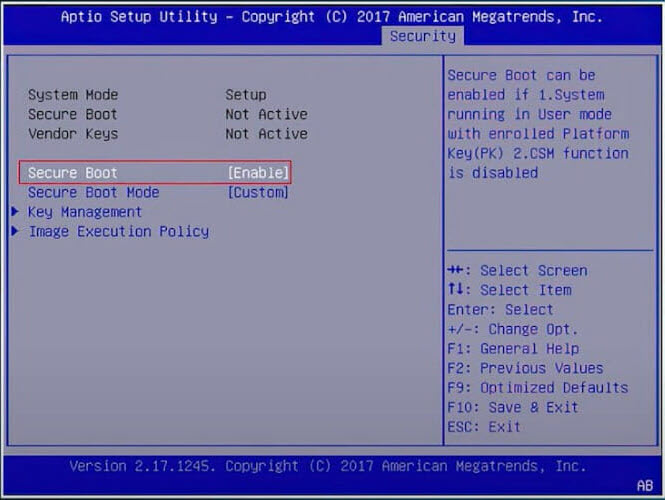665x500 pixels.
Task: Click the Select Item up-down arrows icon
Action: coord(455,289)
